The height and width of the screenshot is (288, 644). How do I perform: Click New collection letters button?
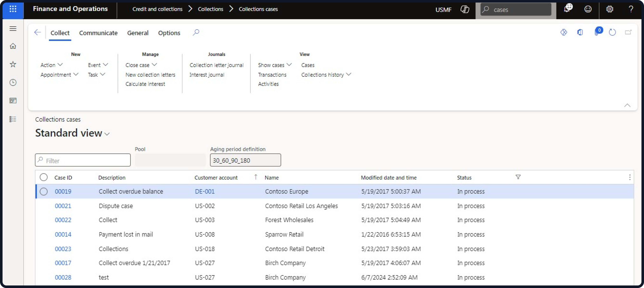tap(150, 75)
